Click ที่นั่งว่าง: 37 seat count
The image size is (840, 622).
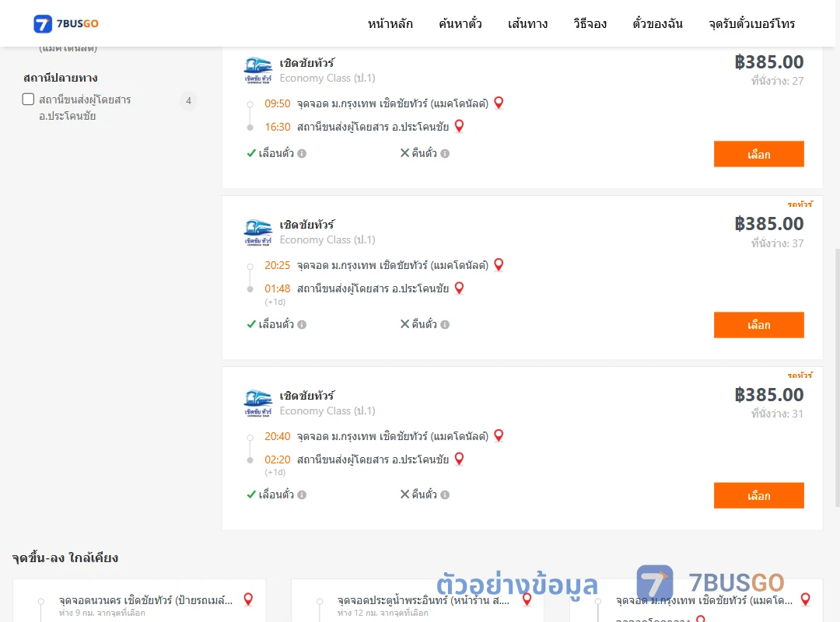pyautogui.click(x=777, y=243)
